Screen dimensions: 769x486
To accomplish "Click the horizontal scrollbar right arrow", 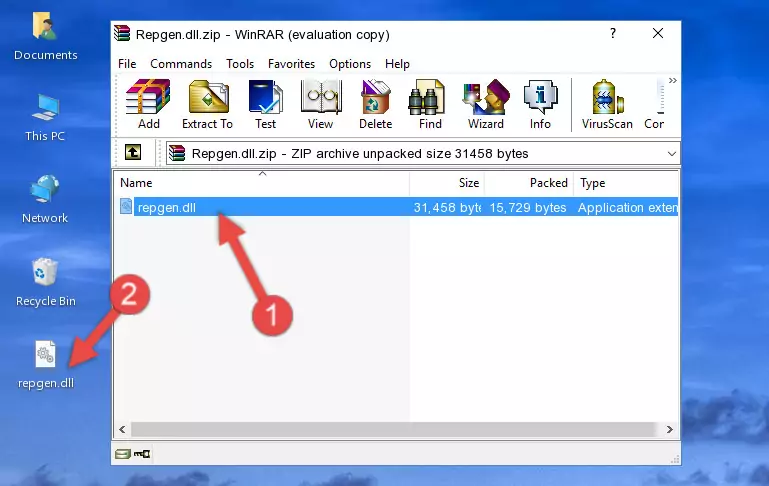I will pos(669,430).
